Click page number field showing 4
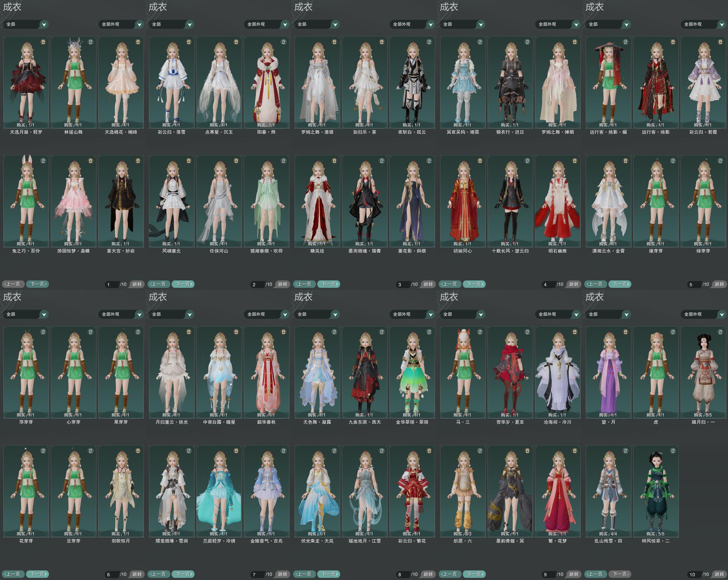728x580 pixels. click(x=549, y=284)
